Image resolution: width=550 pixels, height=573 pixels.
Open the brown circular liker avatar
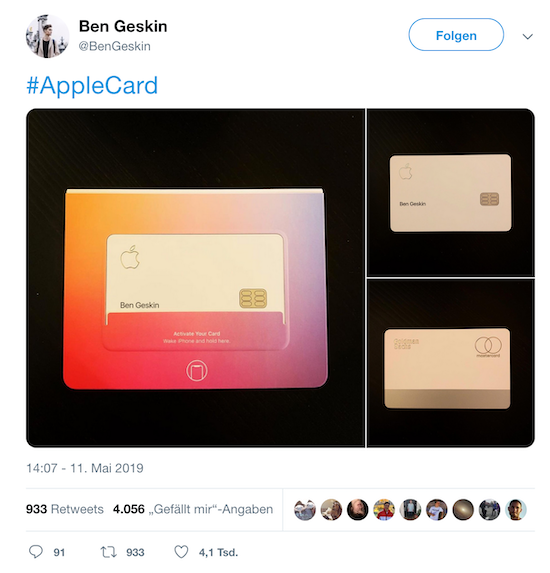(463, 509)
